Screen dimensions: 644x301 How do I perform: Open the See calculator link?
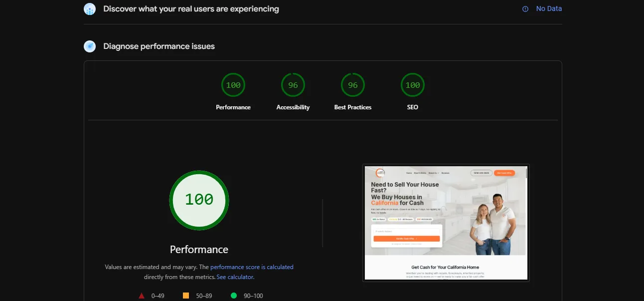[x=235, y=277]
